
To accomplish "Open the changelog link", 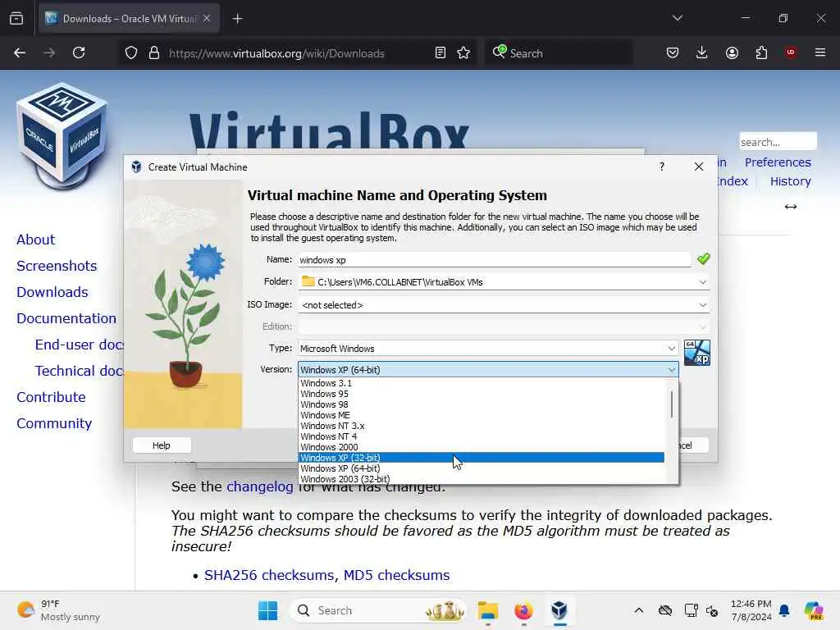I will point(260,487).
